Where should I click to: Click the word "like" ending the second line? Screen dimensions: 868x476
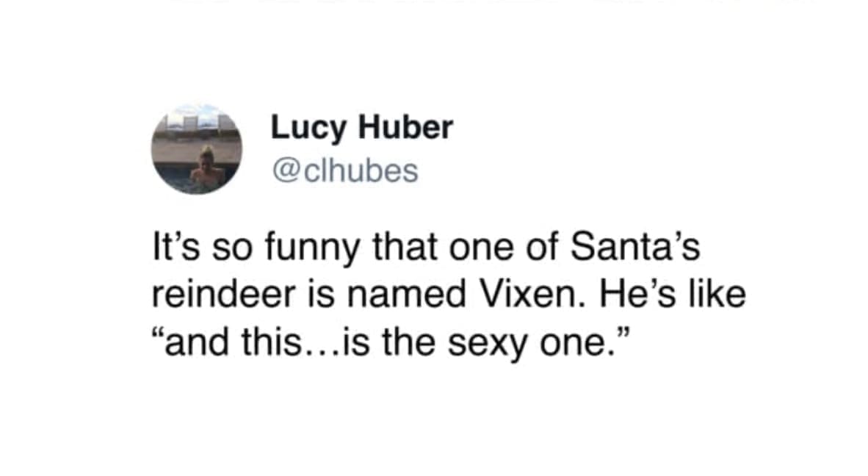click(x=721, y=297)
